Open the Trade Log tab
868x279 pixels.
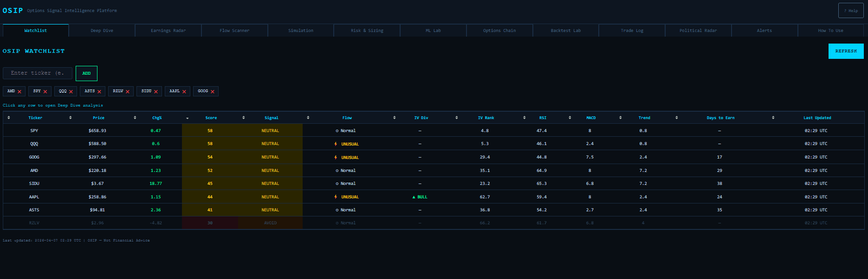632,31
